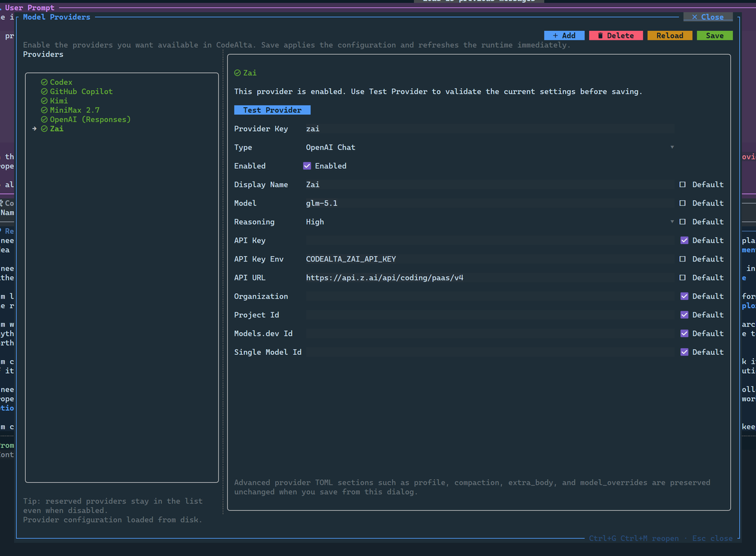
Task: Click the API Key Env field
Action: coord(490,259)
